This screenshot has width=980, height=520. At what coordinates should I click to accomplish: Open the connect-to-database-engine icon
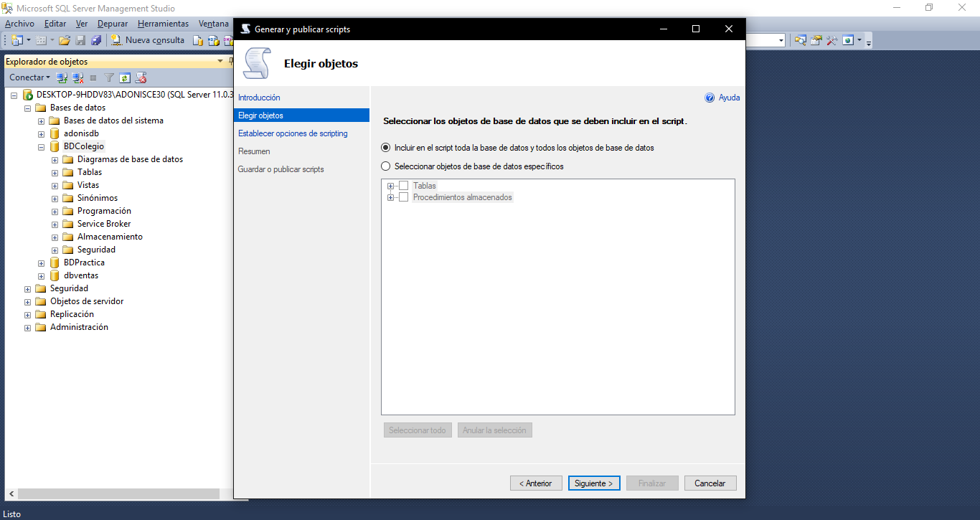click(60, 77)
